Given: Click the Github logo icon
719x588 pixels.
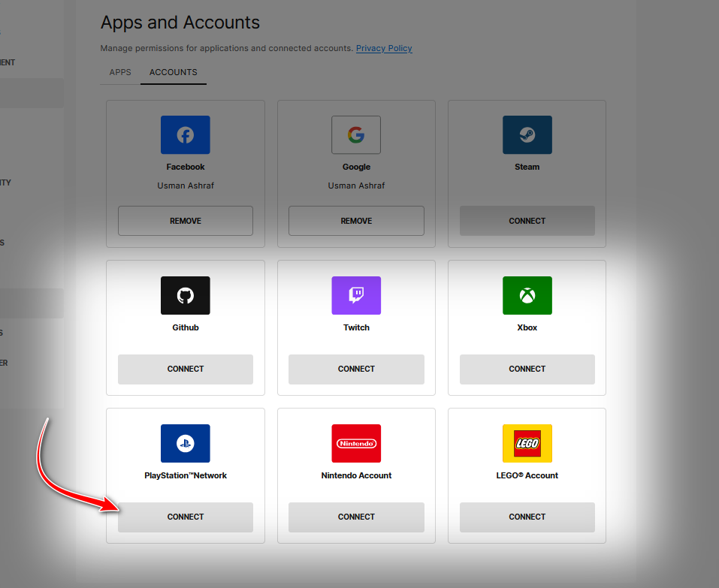Looking at the screenshot, I should [x=185, y=295].
